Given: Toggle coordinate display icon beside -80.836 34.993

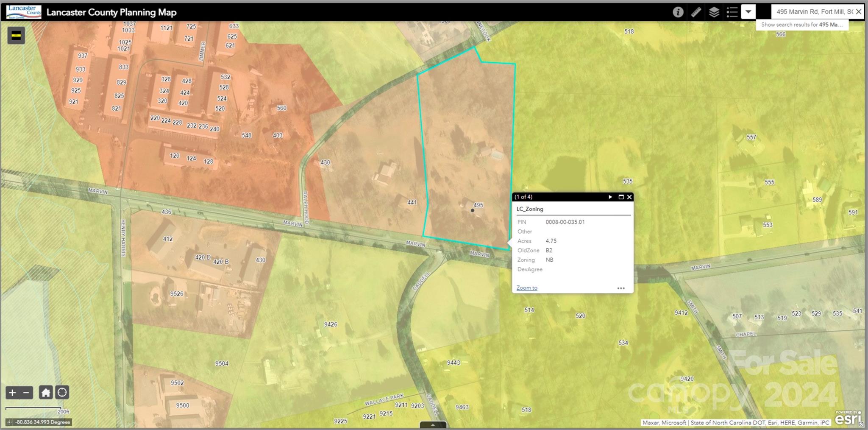Looking at the screenshot, I should (9, 422).
